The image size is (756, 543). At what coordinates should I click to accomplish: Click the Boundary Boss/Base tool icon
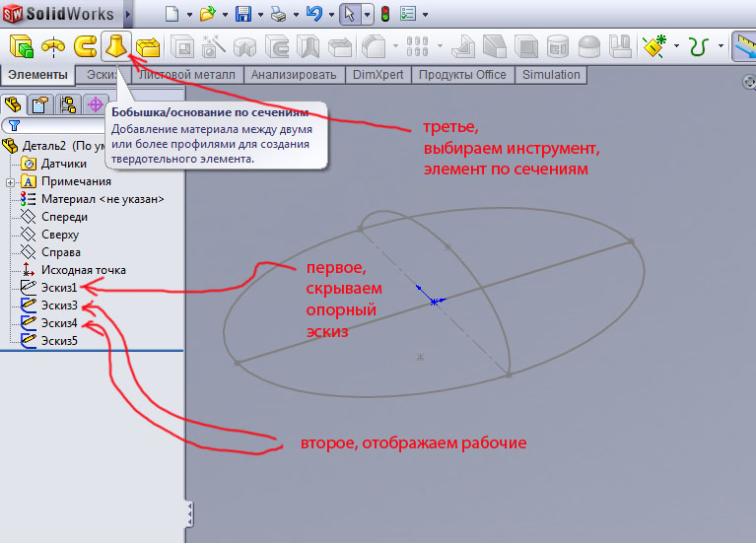pyautogui.click(x=148, y=46)
